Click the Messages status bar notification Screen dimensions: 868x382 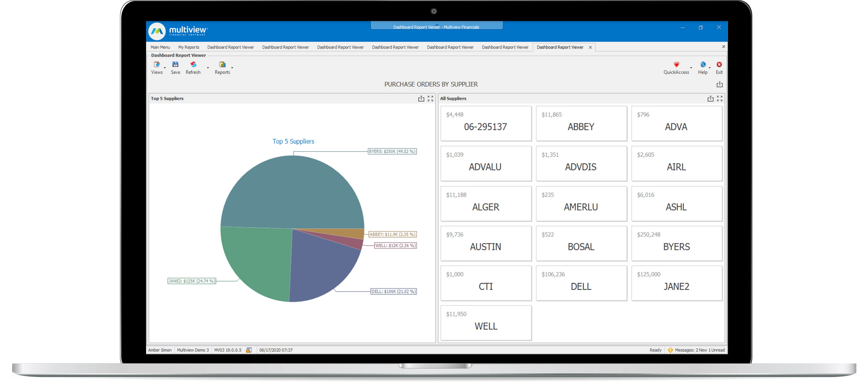[x=696, y=350]
